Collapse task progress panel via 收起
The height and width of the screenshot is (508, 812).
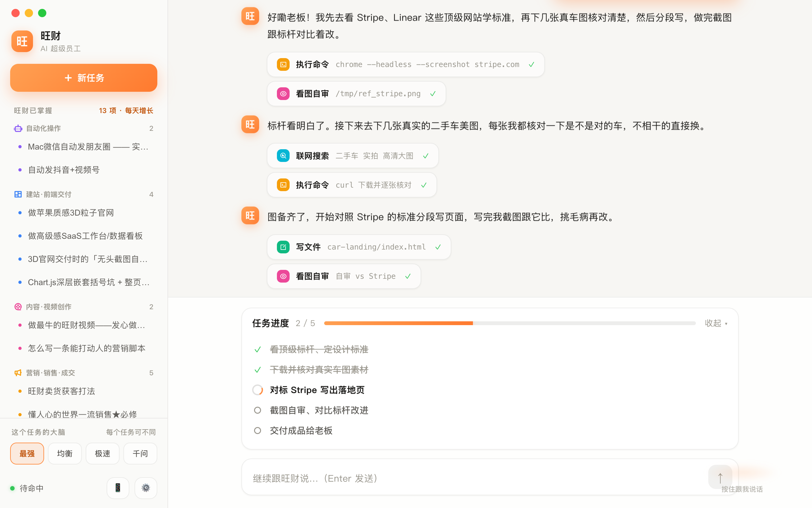pyautogui.click(x=716, y=323)
